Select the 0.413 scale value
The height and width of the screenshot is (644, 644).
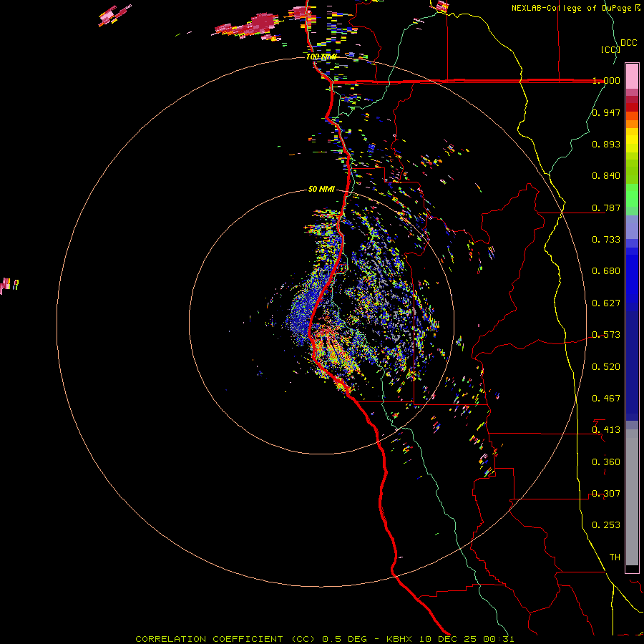[606, 430]
